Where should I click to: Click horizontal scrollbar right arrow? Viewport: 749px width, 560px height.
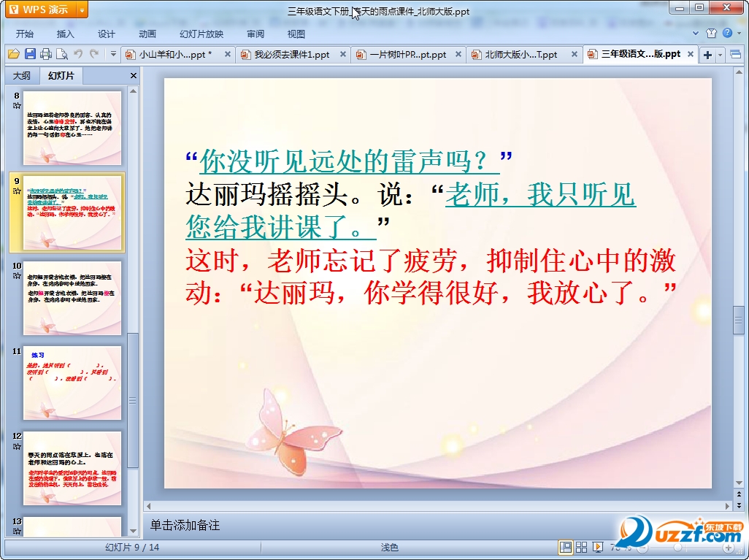tap(728, 506)
